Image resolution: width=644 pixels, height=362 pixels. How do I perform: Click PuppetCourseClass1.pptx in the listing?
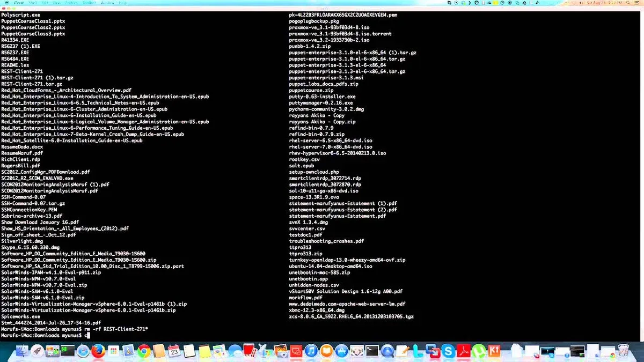(33, 21)
